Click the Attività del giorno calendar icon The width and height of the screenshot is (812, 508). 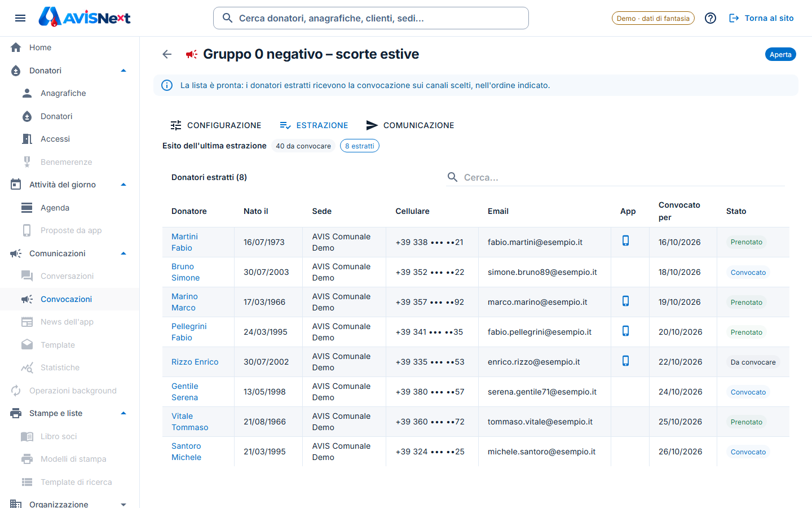point(16,185)
